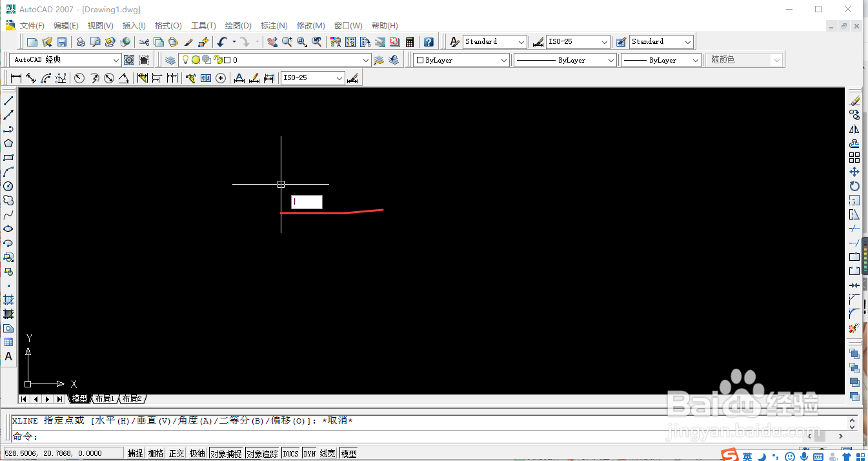Select the Mirror modify tool
Viewport: 868px width, 461px height.
click(854, 129)
